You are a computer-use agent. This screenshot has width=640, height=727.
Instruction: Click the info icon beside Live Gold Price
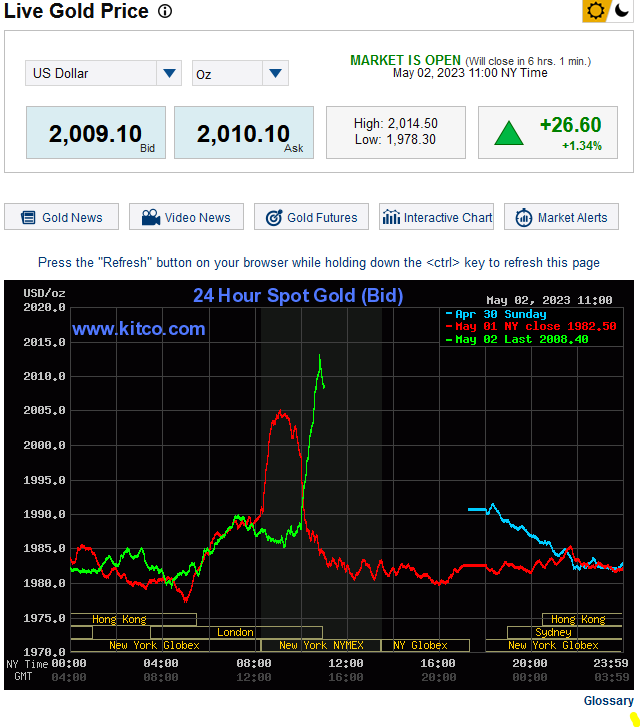point(165,11)
